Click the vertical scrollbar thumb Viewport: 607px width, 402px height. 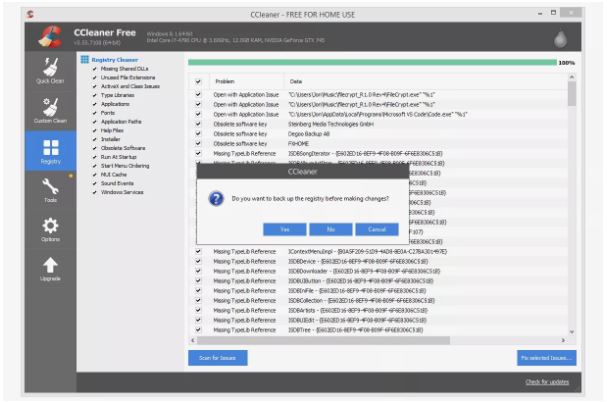[571, 94]
